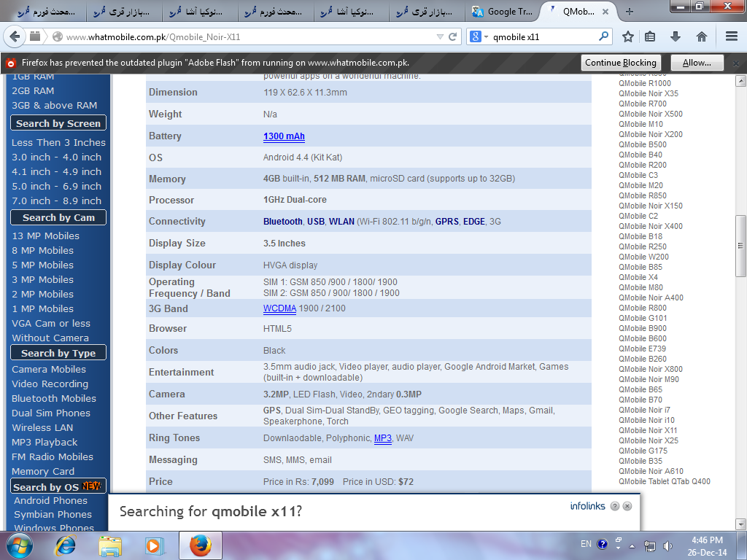Click the page vertical scrollbar thumb

[740, 245]
